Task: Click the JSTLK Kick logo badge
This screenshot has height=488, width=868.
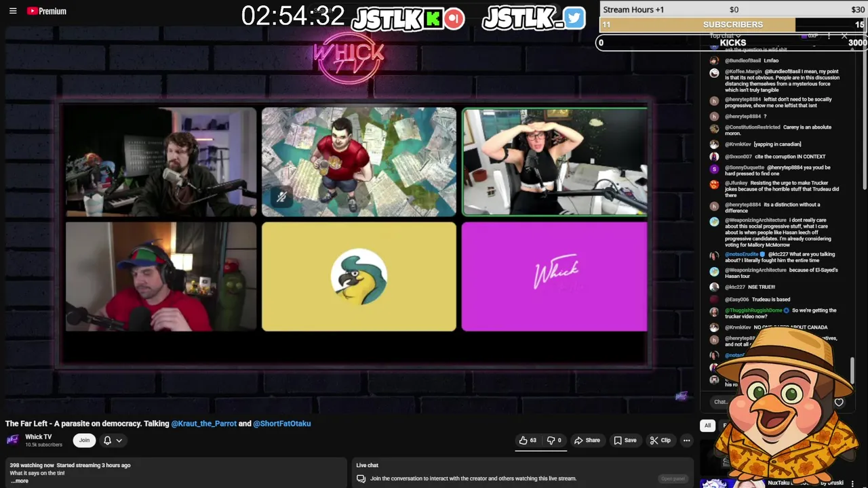Action: coord(433,18)
